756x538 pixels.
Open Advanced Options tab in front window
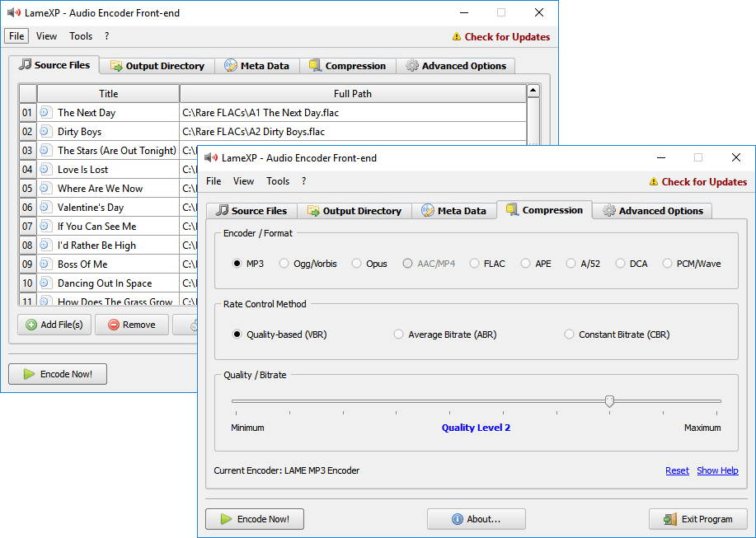tap(653, 211)
